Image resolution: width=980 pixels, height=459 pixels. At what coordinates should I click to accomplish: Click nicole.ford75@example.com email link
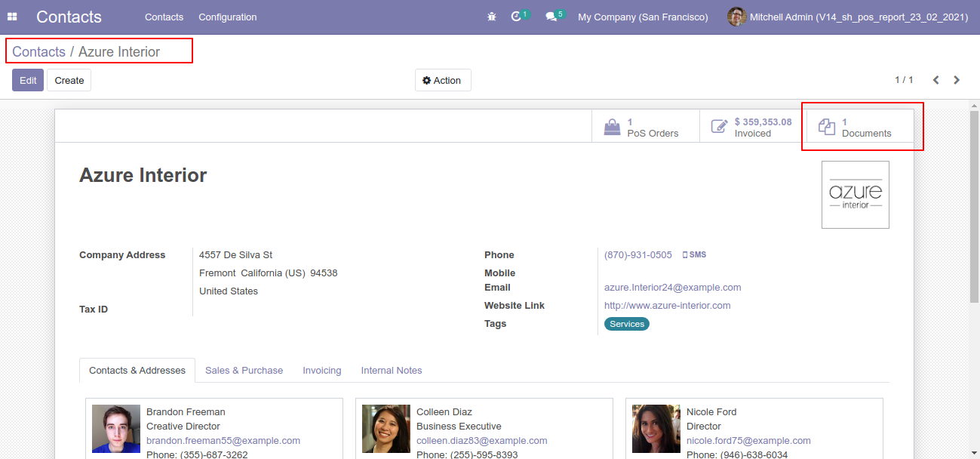(748, 441)
